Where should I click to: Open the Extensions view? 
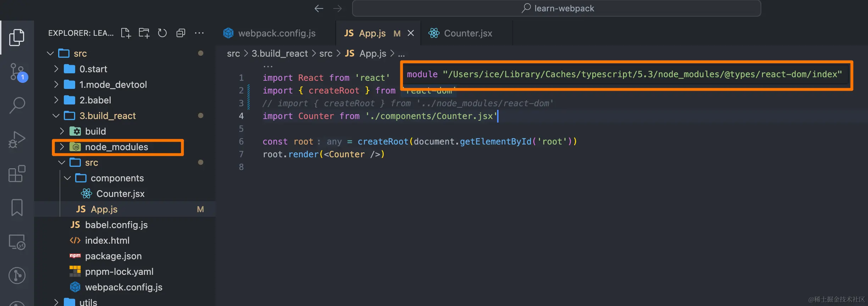point(17,174)
